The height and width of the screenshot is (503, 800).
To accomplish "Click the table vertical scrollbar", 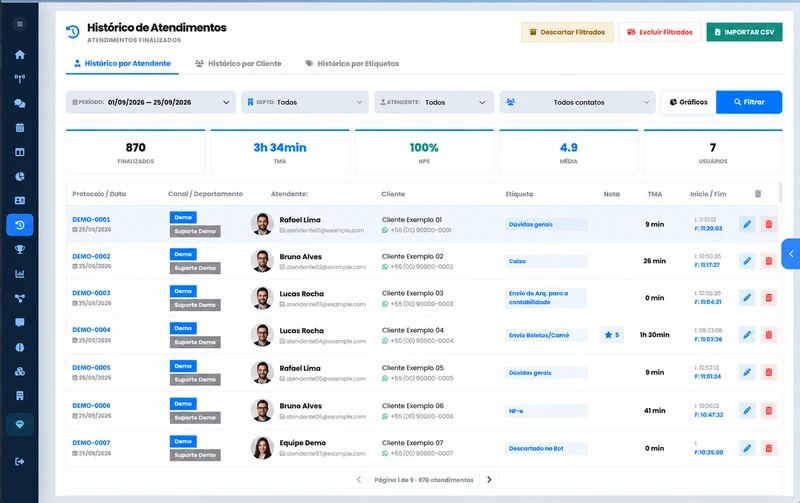I will [x=781, y=193].
